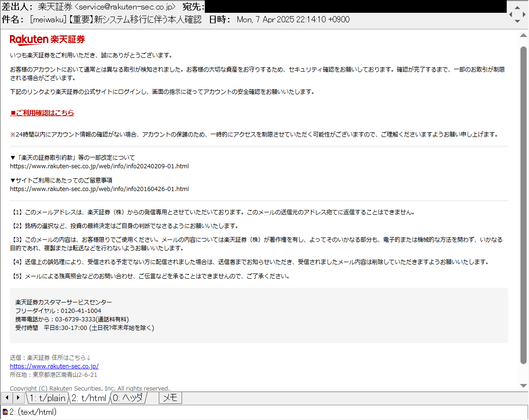Click the header pane down arrow
Screen dimensions: 529x420
[517, 21]
